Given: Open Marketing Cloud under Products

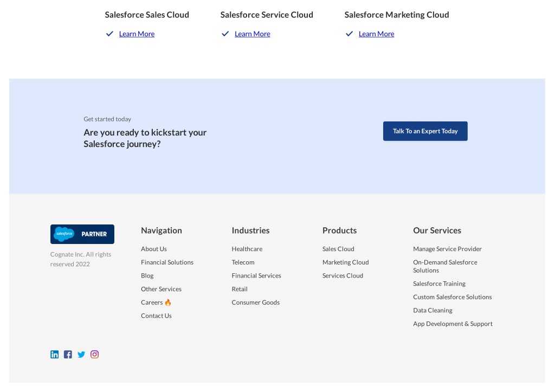Looking at the screenshot, I should click(x=345, y=262).
